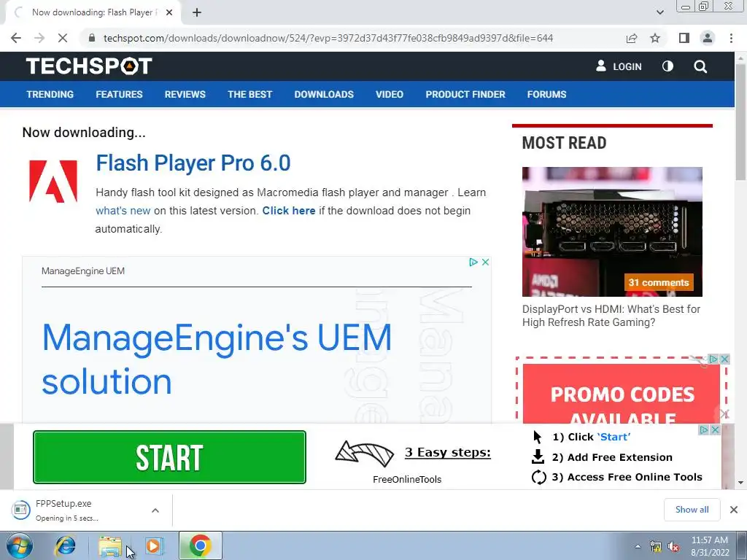The height and width of the screenshot is (560, 747).
Task: Bookmark this page with the star icon
Action: click(655, 38)
